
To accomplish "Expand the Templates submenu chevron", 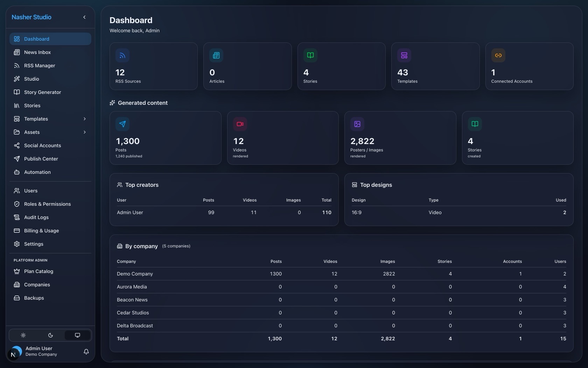I will [84, 119].
